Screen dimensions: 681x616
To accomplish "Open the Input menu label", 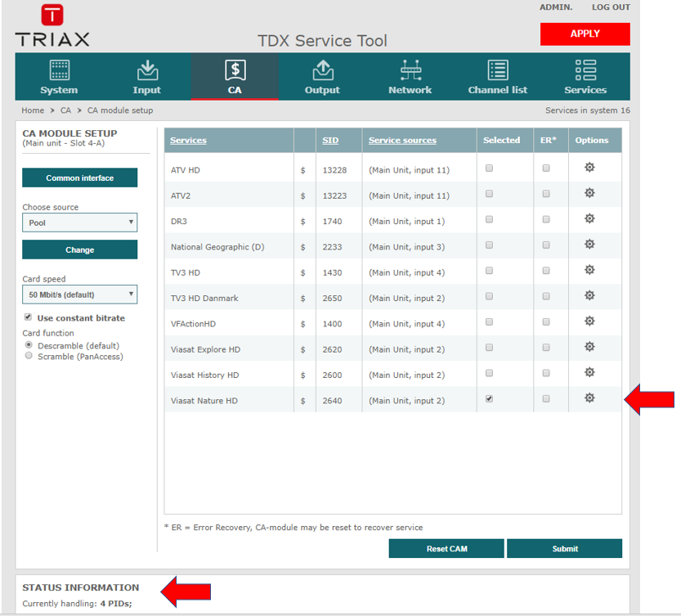I will pyautogui.click(x=147, y=90).
